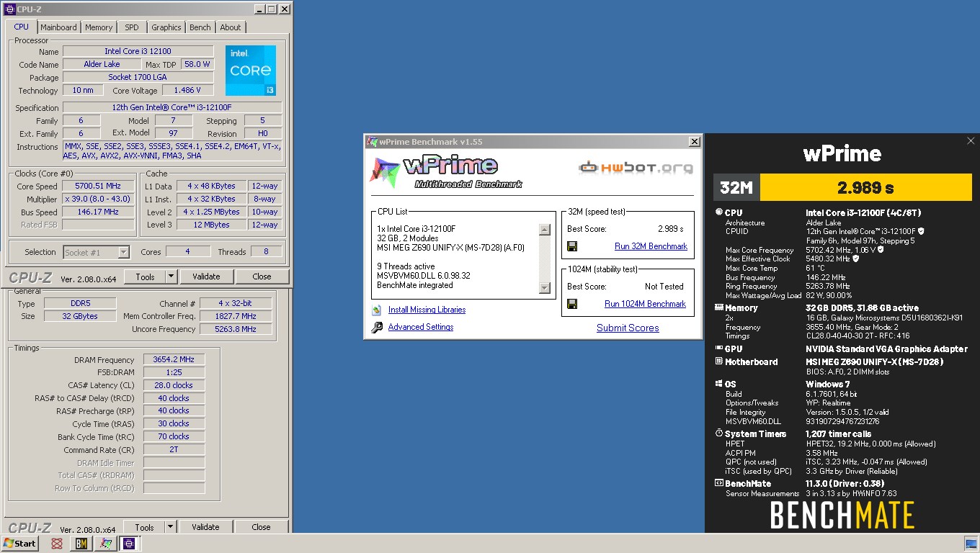Open the Graphics tab
This screenshot has height=553, width=980.
166,27
